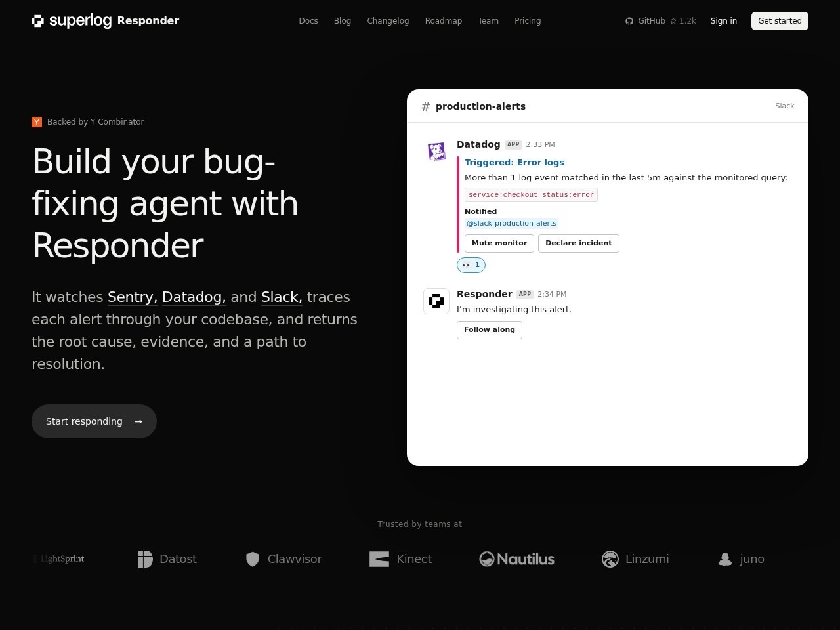840x630 pixels.
Task: Click the Datadog sender name
Action: [x=478, y=145]
